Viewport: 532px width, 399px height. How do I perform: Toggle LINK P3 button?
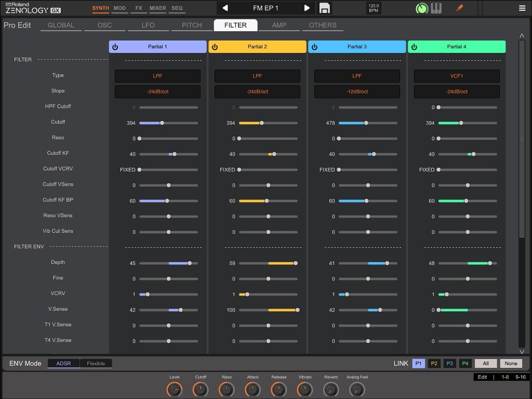pos(449,363)
